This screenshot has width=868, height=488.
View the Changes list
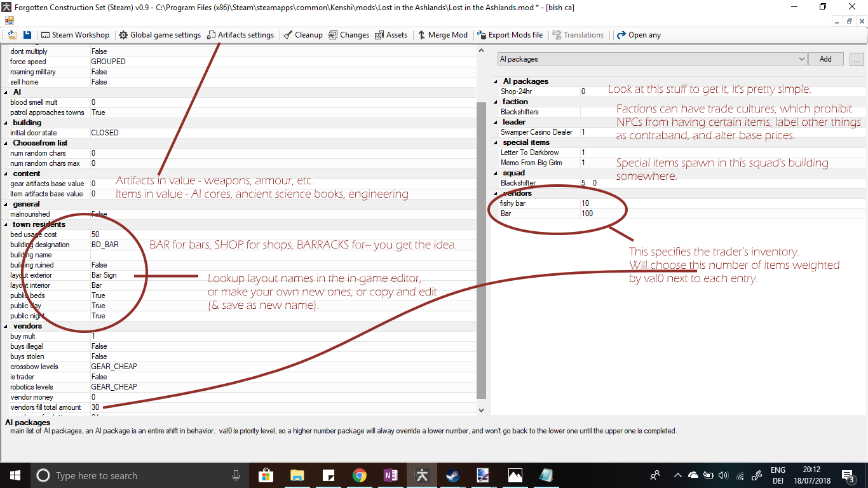click(349, 35)
